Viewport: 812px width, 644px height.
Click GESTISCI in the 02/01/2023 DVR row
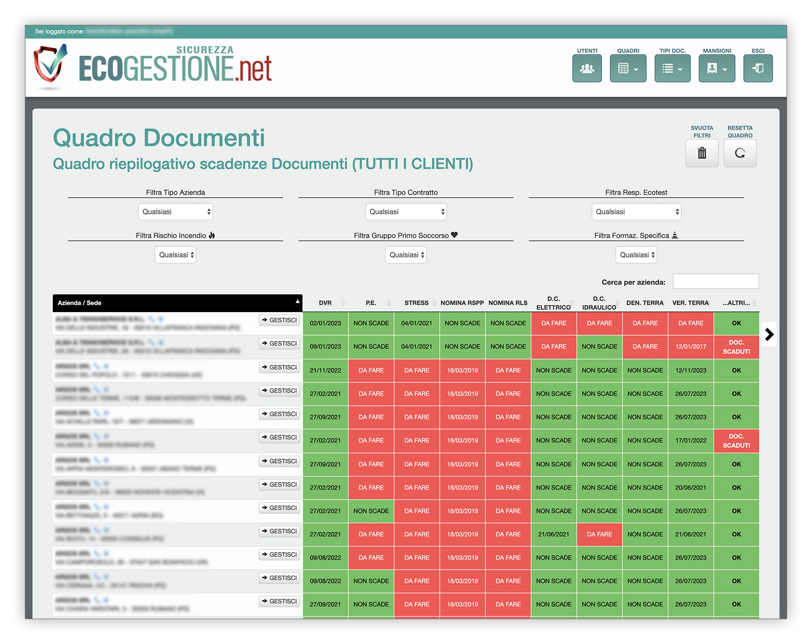[280, 320]
